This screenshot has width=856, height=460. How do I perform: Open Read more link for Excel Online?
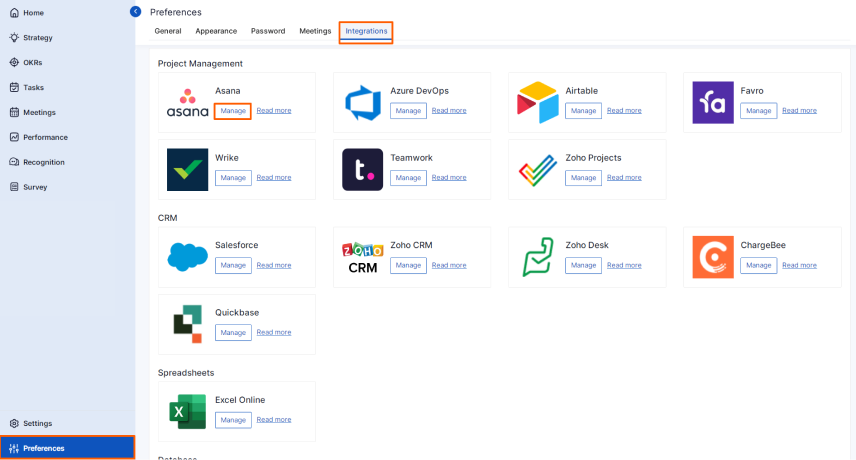274,420
